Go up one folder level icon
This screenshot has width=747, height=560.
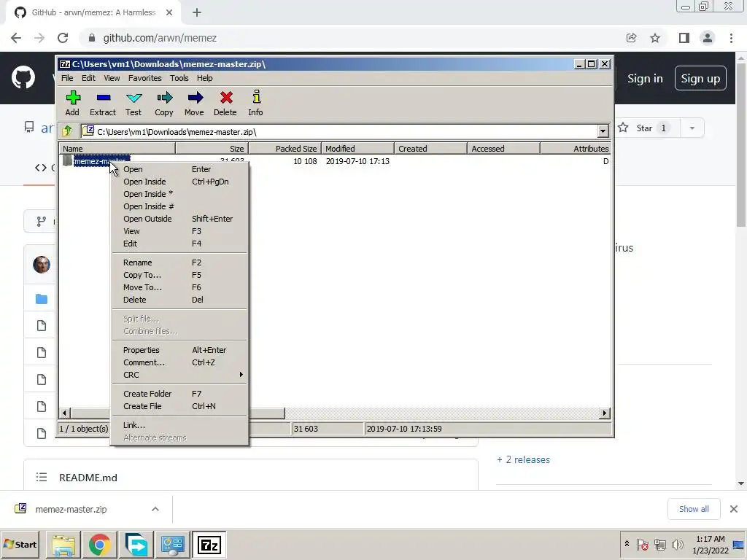67,131
